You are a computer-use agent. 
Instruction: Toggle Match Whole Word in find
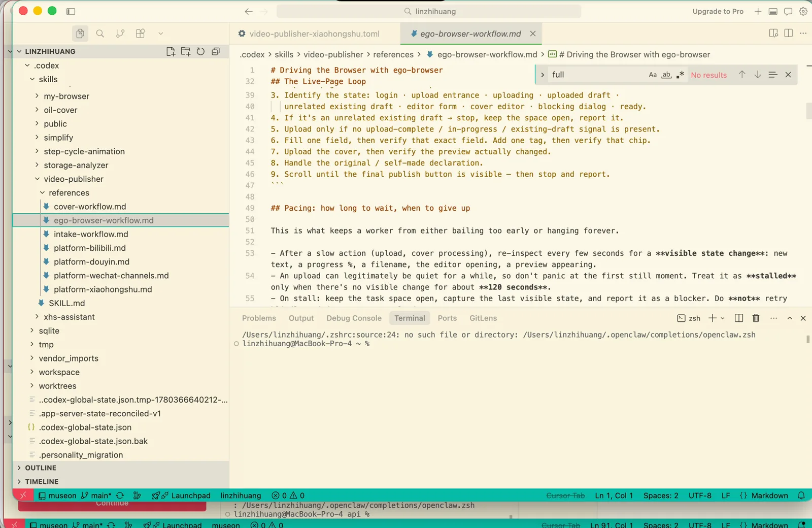[x=666, y=75]
